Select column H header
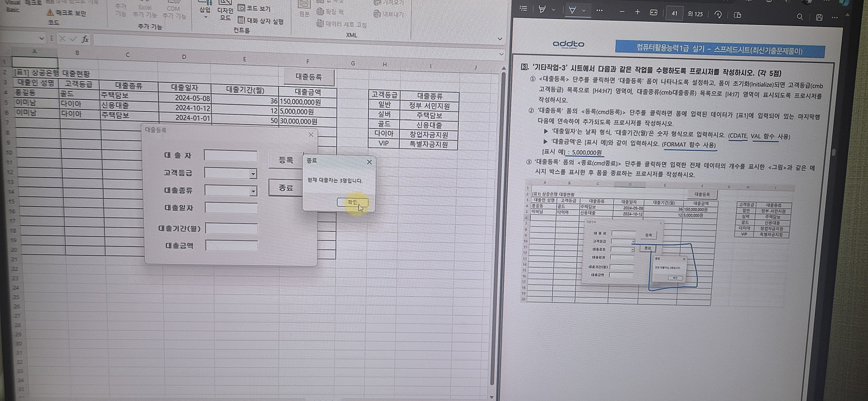The width and height of the screenshot is (868, 401). coord(385,65)
